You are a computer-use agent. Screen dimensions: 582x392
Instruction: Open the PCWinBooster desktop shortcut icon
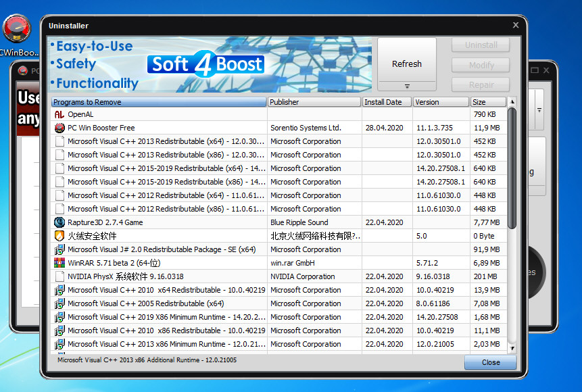point(16,29)
